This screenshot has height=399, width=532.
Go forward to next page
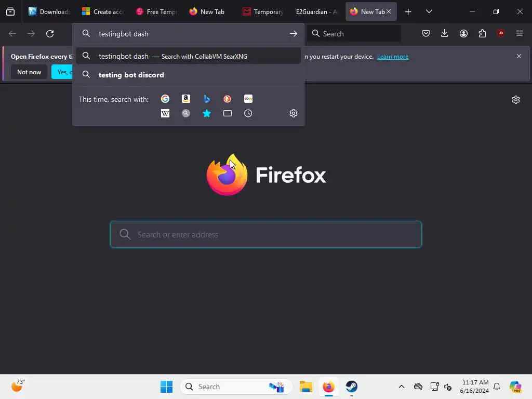[x=31, y=34]
